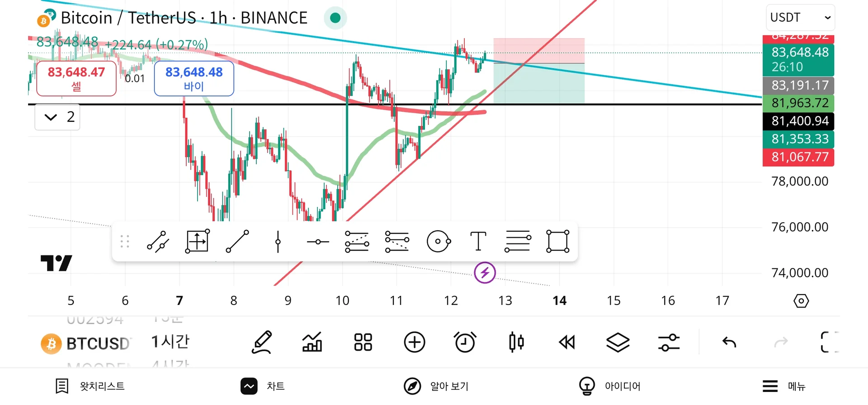
Task: Open the pencil drawing tools
Action: [x=262, y=342]
